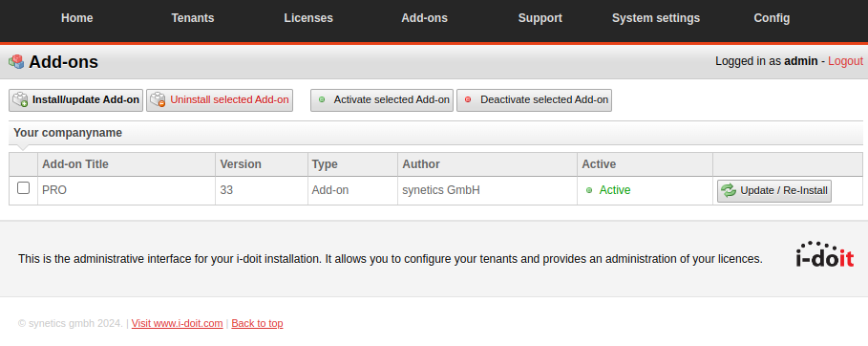Open the Visit www.i-doit.com link
The width and height of the screenshot is (868, 346).
tap(178, 323)
